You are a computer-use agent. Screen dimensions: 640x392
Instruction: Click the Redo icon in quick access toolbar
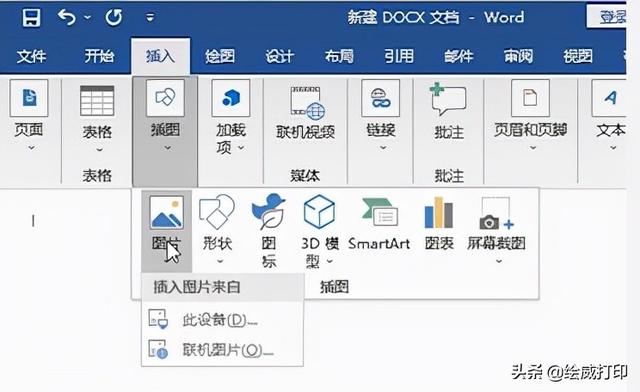click(113, 17)
